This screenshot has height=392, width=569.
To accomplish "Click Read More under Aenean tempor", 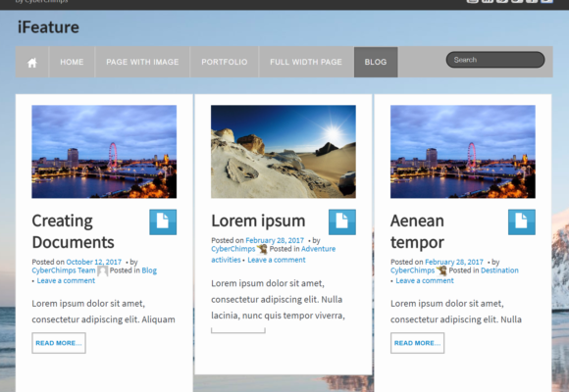I will [x=417, y=343].
